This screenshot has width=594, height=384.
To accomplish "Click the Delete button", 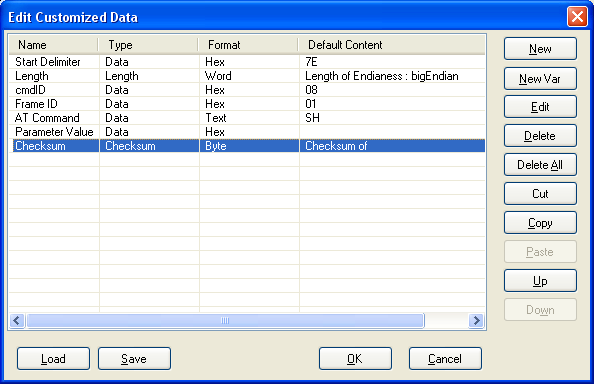I will 540,136.
